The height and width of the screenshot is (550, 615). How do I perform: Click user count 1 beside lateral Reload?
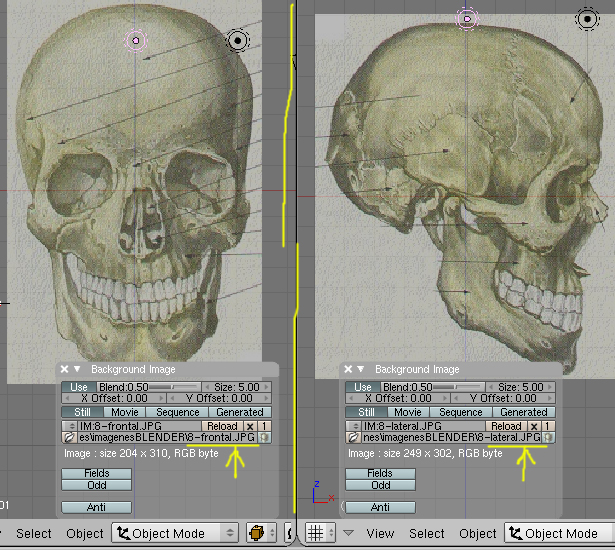coord(548,426)
